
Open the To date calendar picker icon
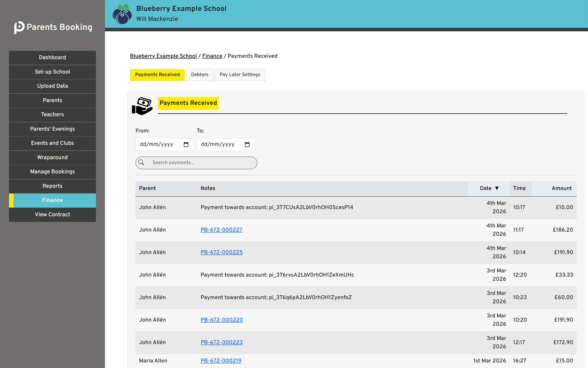[x=247, y=145]
